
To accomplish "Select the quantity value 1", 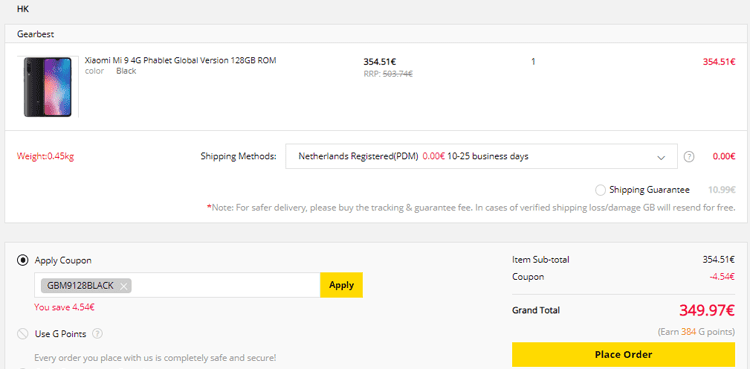I will click(x=533, y=62).
